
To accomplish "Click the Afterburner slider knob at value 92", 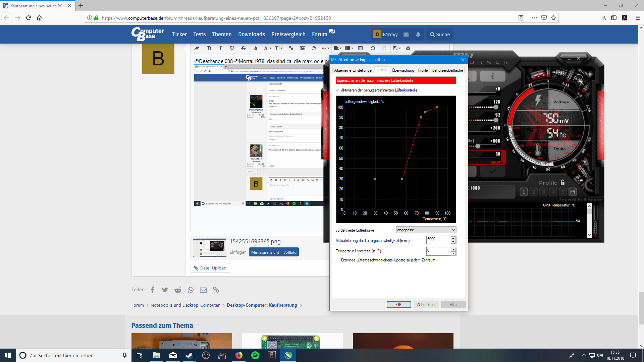I will (496, 120).
